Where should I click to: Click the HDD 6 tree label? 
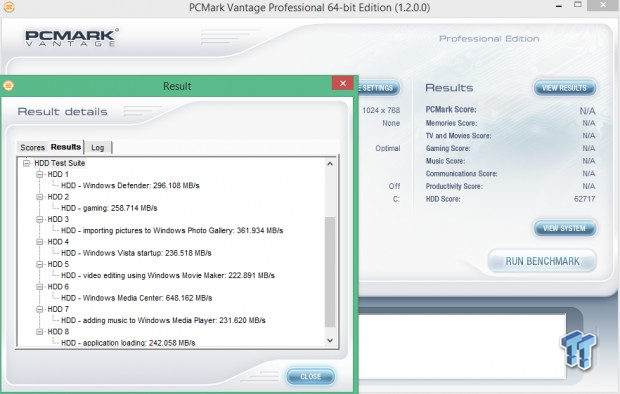[58, 287]
